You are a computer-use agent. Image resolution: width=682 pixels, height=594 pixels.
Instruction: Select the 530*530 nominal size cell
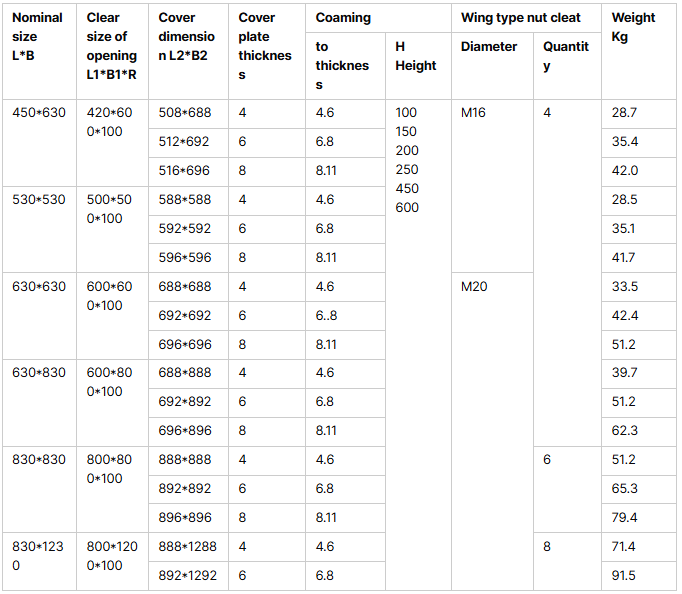(39, 200)
